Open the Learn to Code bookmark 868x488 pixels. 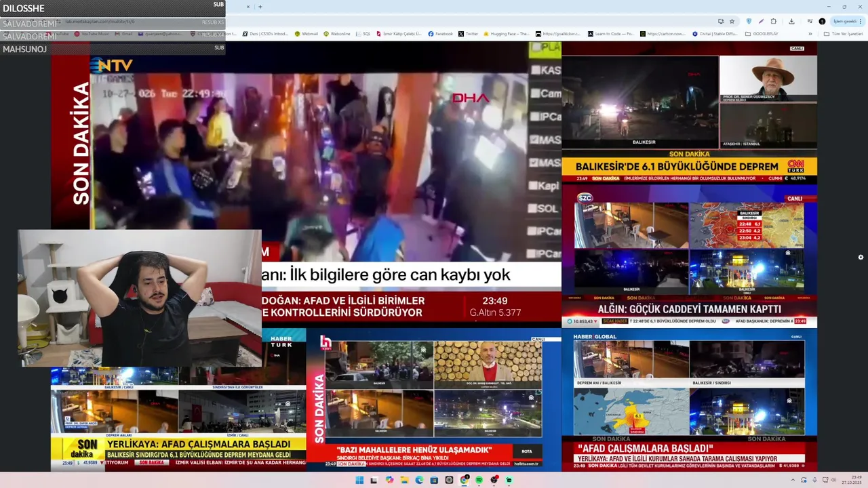[x=612, y=34]
